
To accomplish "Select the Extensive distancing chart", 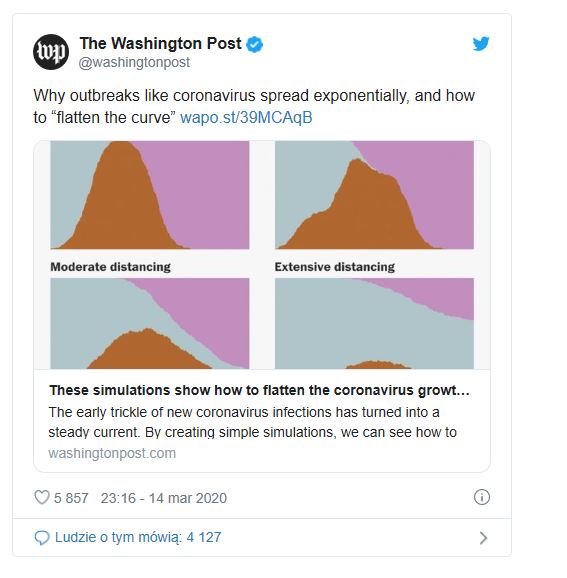I will tap(374, 323).
